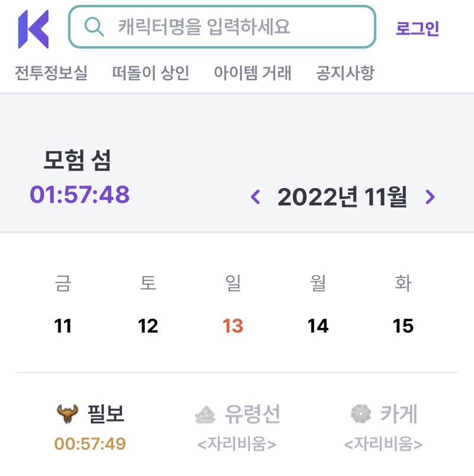Focus the 캐릭터명을 입력하세요 search field
This screenshot has width=474, height=476.
[x=222, y=27]
